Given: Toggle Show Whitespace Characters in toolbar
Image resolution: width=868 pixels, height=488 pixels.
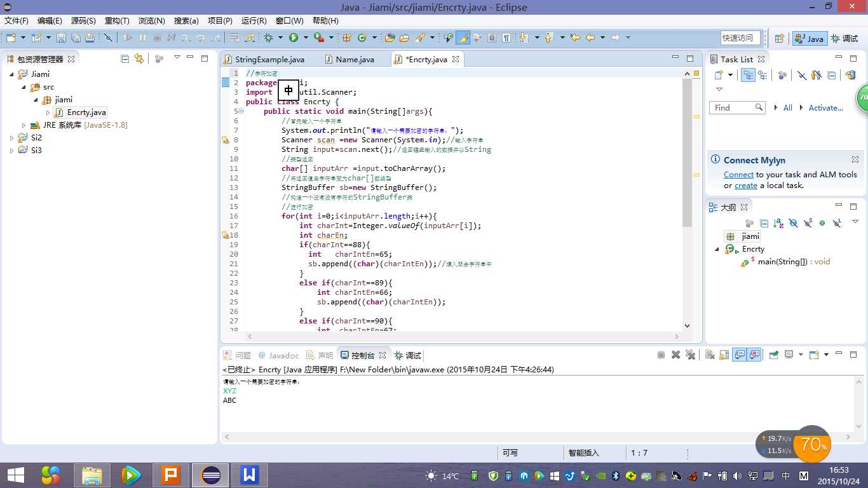Looking at the screenshot, I should pyautogui.click(x=506, y=38).
